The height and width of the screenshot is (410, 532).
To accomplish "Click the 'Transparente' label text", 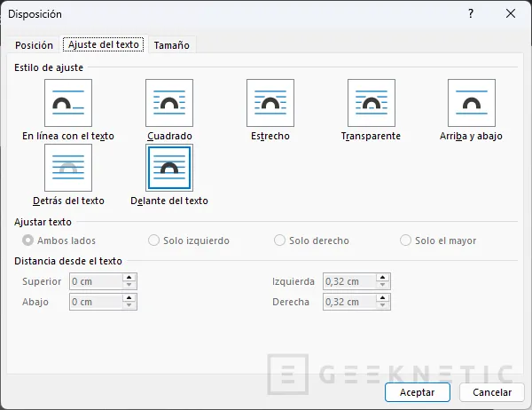I will (371, 136).
